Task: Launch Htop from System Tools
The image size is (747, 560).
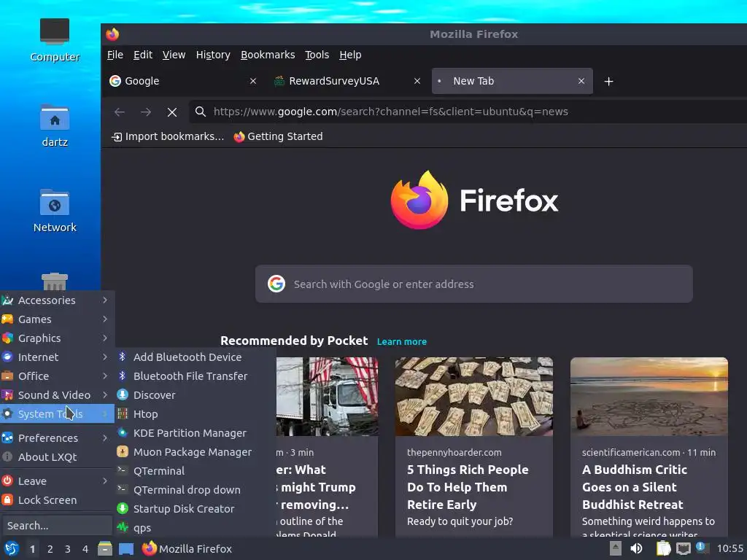Action: pos(196,414)
